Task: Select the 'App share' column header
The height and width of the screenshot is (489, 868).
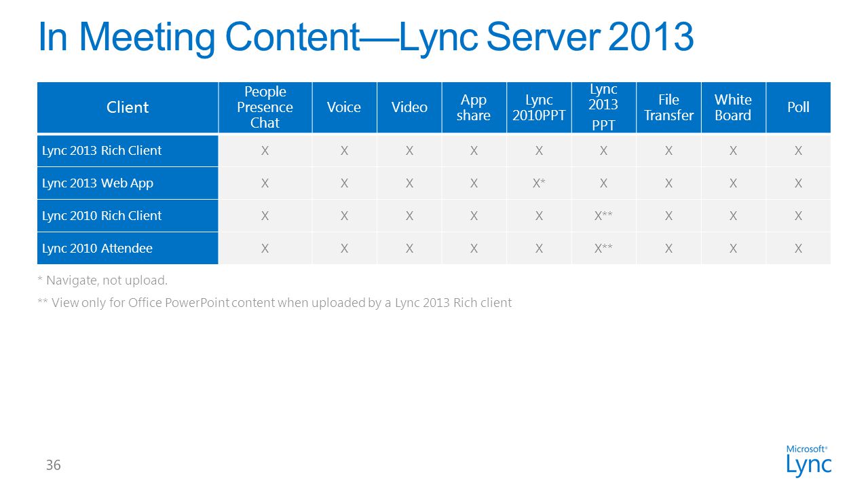Action: point(474,107)
